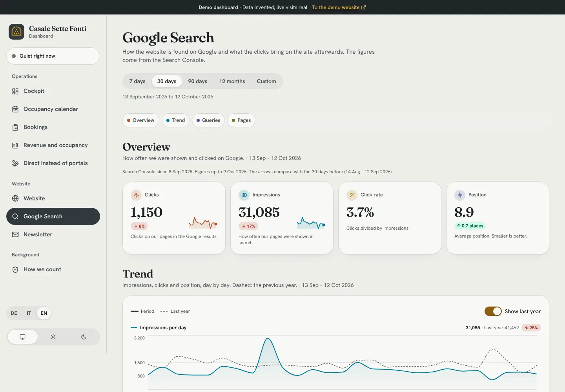Image resolution: width=565 pixels, height=392 pixels.
Task: Open the demo website link
Action: pyautogui.click(x=339, y=7)
